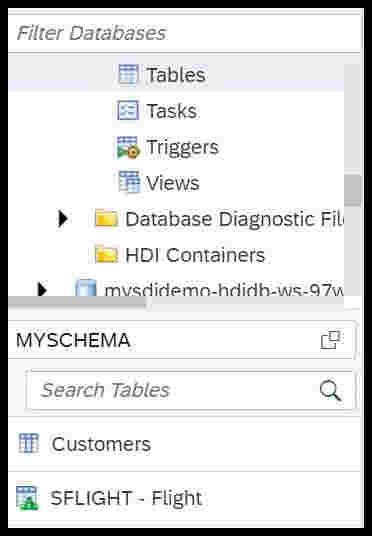The image size is (372, 536).
Task: Click the magnifier icon in Search Tables
Action: click(330, 391)
